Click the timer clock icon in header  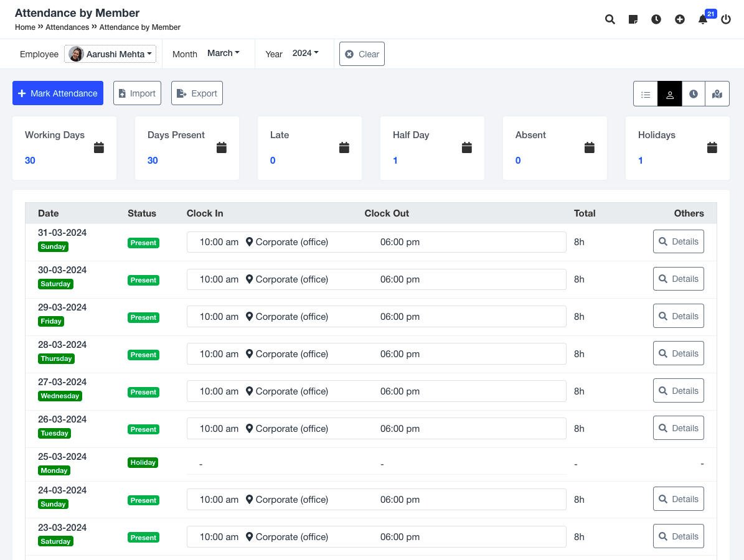656,19
